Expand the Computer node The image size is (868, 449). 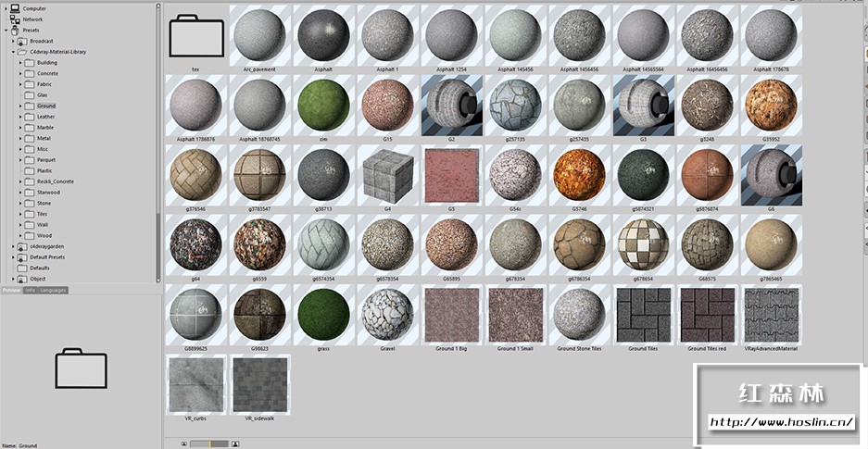coord(6,8)
